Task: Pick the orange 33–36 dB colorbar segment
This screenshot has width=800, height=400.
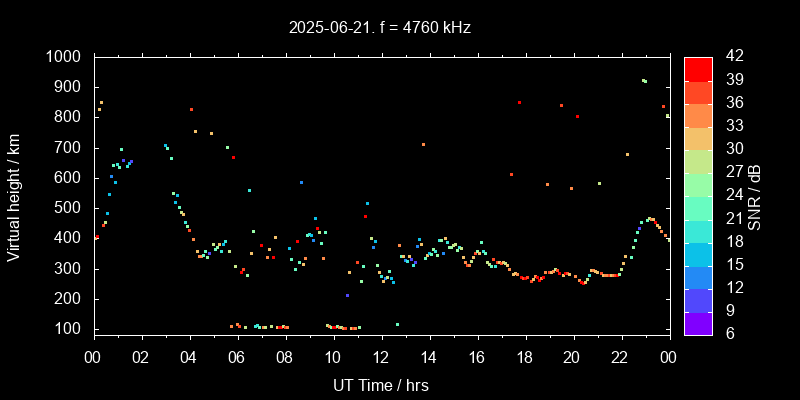Action: tap(698, 115)
